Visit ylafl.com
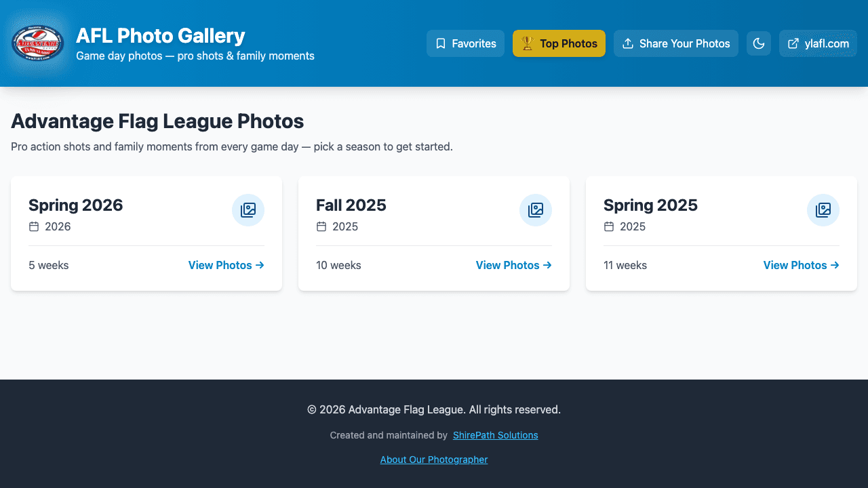The image size is (868, 488). pos(818,43)
